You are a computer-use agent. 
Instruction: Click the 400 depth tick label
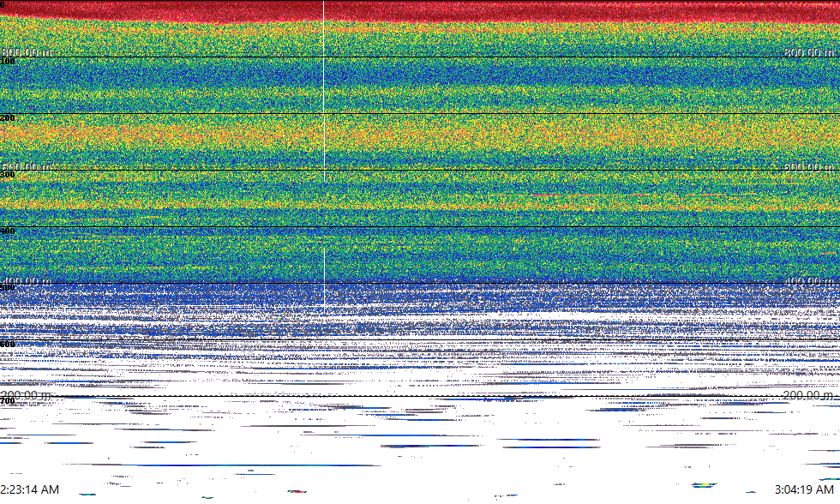(x=8, y=231)
